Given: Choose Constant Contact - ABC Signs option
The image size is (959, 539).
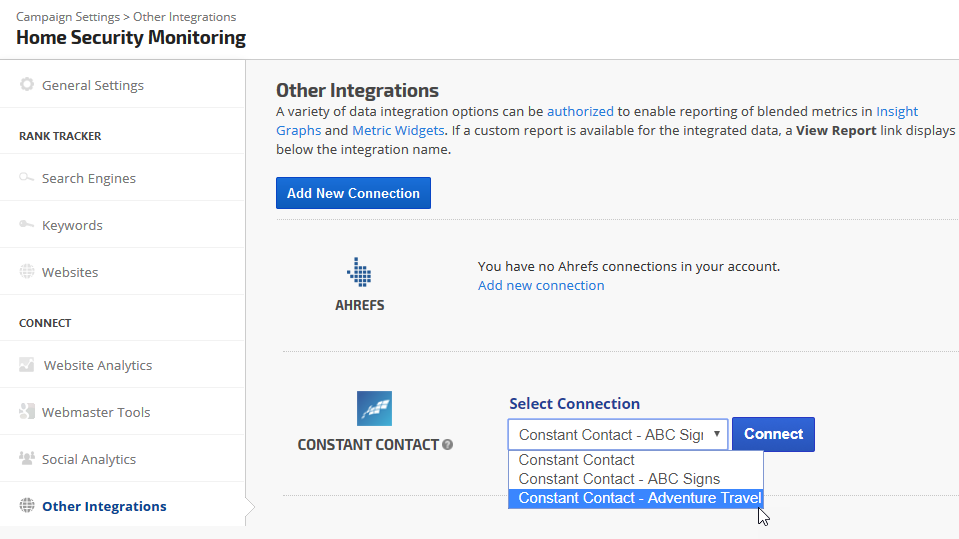Looking at the screenshot, I should click(619, 479).
